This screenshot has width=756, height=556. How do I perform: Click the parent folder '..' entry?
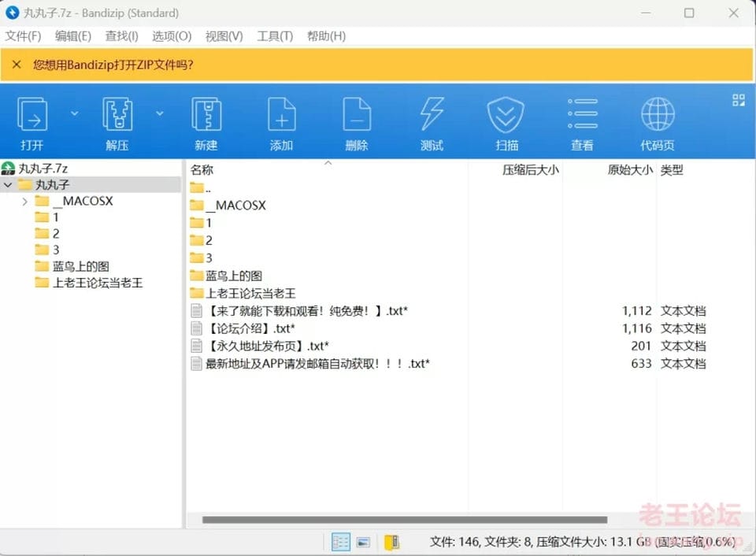pyautogui.click(x=201, y=188)
